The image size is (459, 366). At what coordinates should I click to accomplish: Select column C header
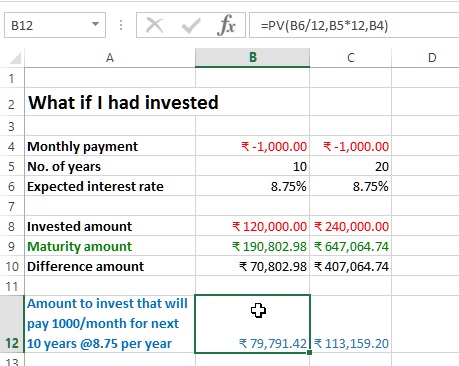tap(351, 58)
